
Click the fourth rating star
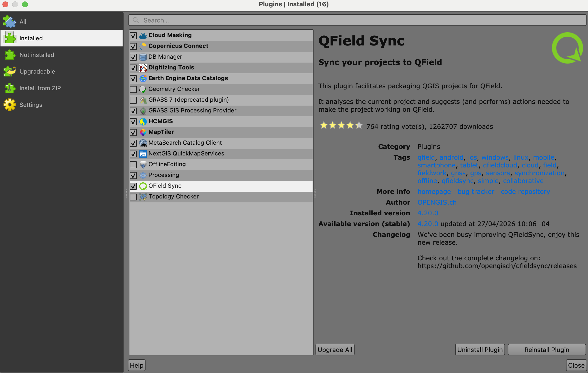pyautogui.click(x=350, y=125)
